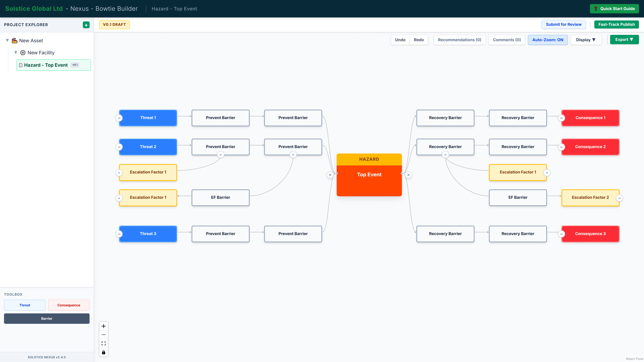Open the Display dropdown

(x=586, y=40)
